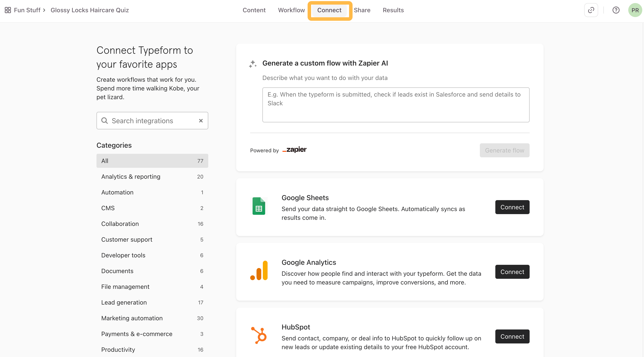Switch to the Share tab
Image resolution: width=644 pixels, height=357 pixels.
[x=362, y=10]
